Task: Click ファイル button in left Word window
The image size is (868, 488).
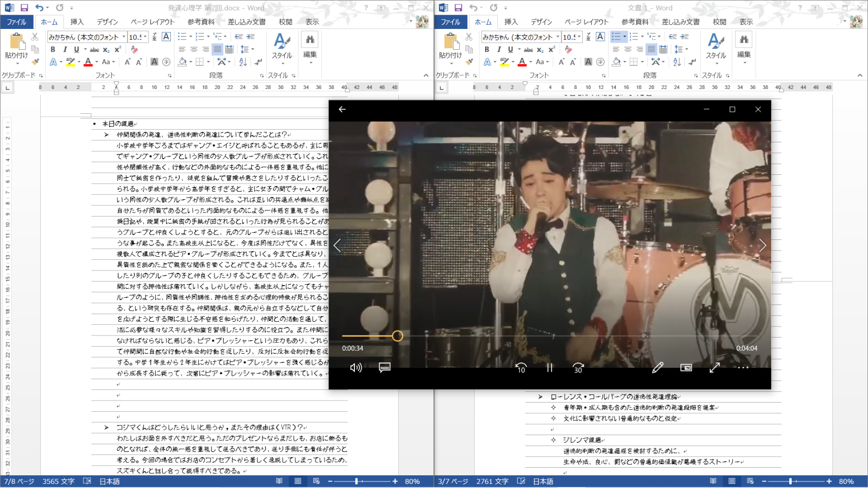Action: tap(16, 22)
